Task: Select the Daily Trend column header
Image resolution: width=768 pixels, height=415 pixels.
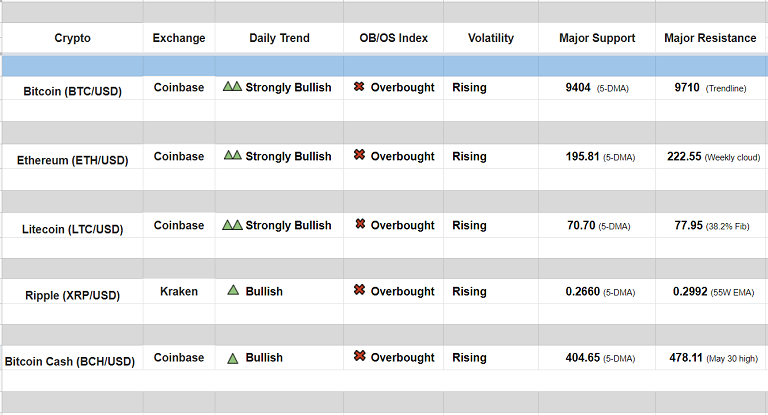Action: [279, 38]
